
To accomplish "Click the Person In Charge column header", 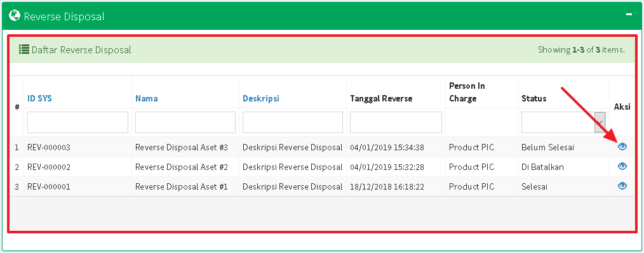I will pos(467,92).
